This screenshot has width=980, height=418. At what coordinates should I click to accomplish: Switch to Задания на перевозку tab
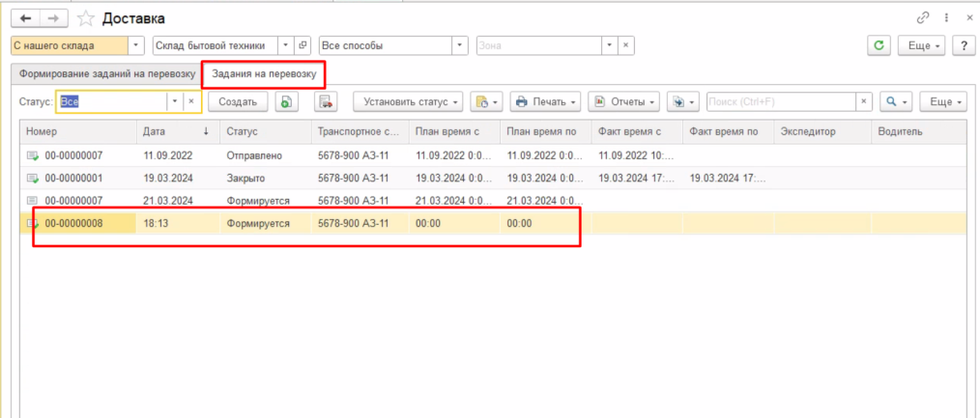263,73
